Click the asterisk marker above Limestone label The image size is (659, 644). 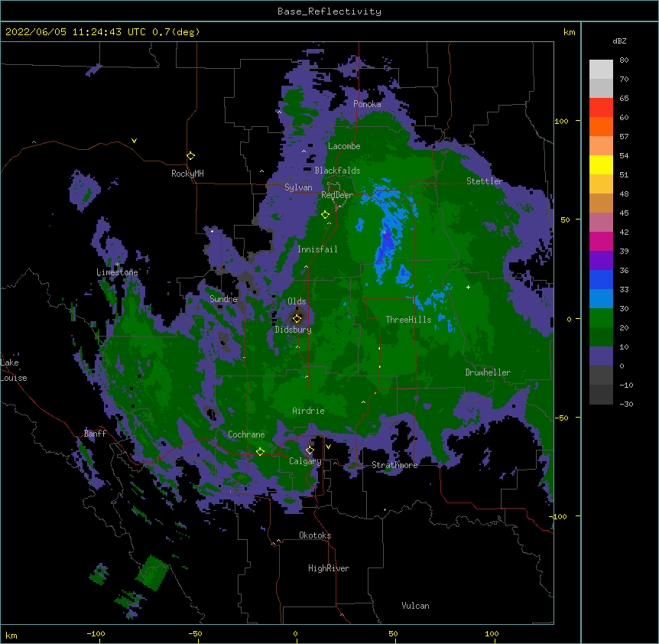click(x=117, y=265)
